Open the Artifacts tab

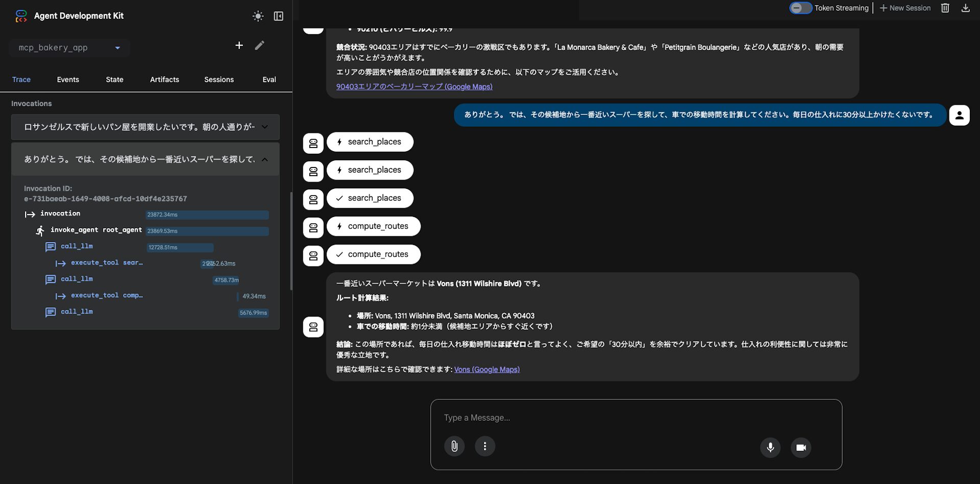click(x=164, y=80)
